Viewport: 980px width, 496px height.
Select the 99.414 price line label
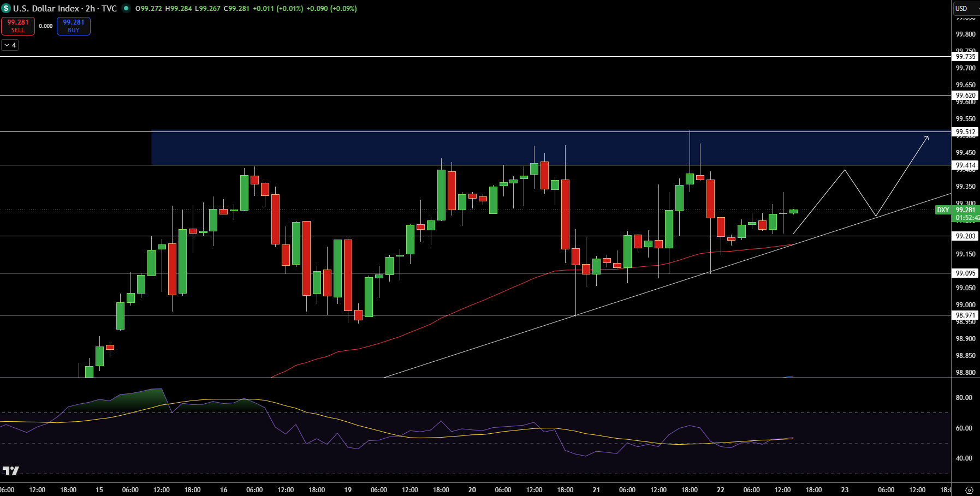pyautogui.click(x=965, y=165)
